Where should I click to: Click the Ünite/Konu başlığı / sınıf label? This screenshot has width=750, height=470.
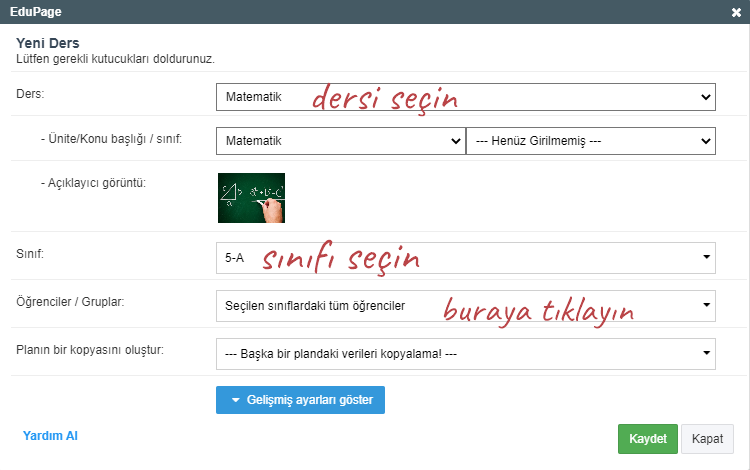coord(111,139)
